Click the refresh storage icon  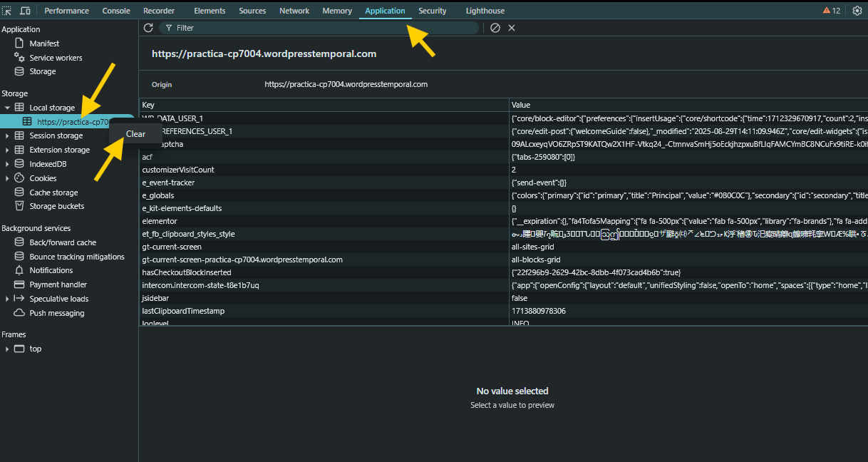coord(148,28)
